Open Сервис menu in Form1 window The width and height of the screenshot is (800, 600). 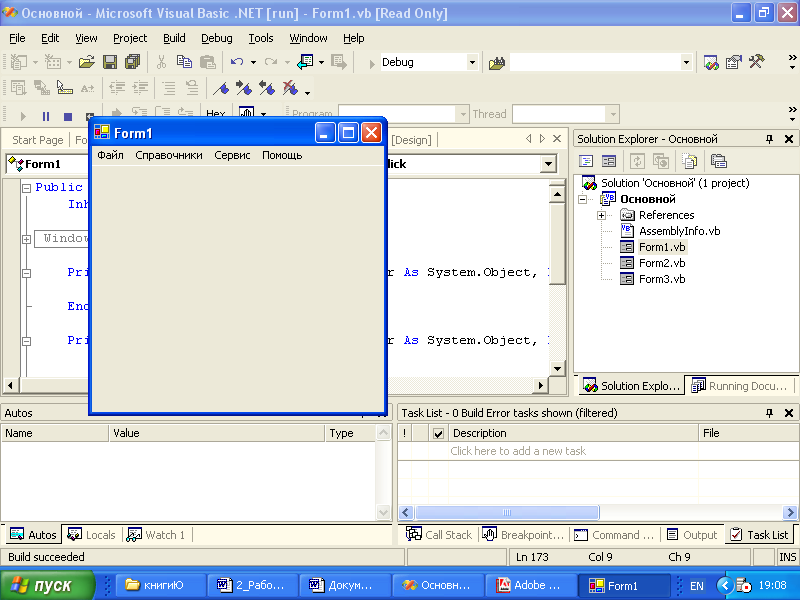(x=232, y=155)
